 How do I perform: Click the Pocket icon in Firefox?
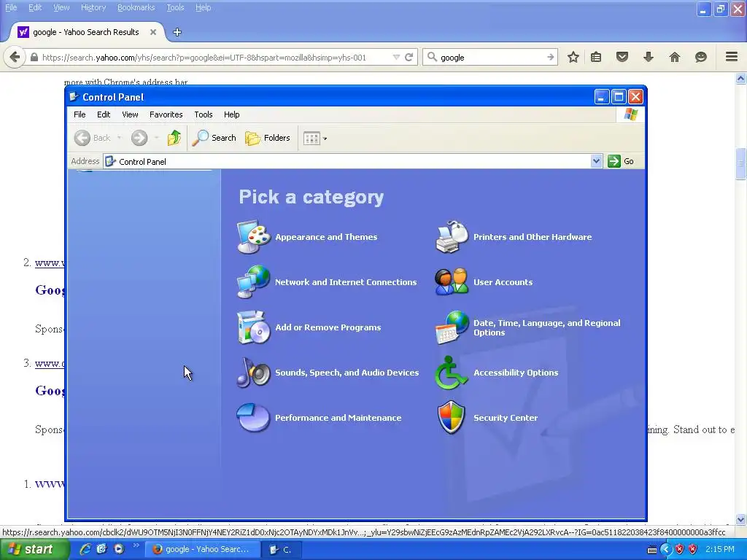click(622, 58)
